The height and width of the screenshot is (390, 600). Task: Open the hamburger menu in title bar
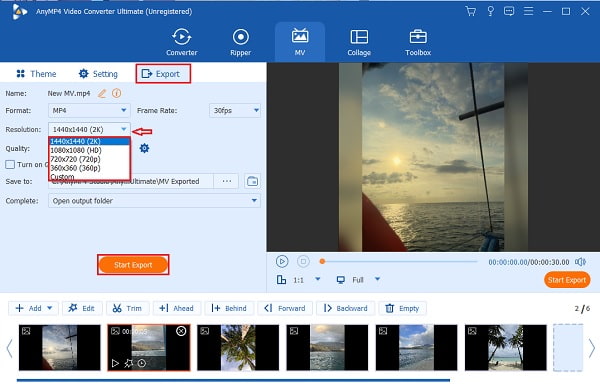pyautogui.click(x=528, y=11)
